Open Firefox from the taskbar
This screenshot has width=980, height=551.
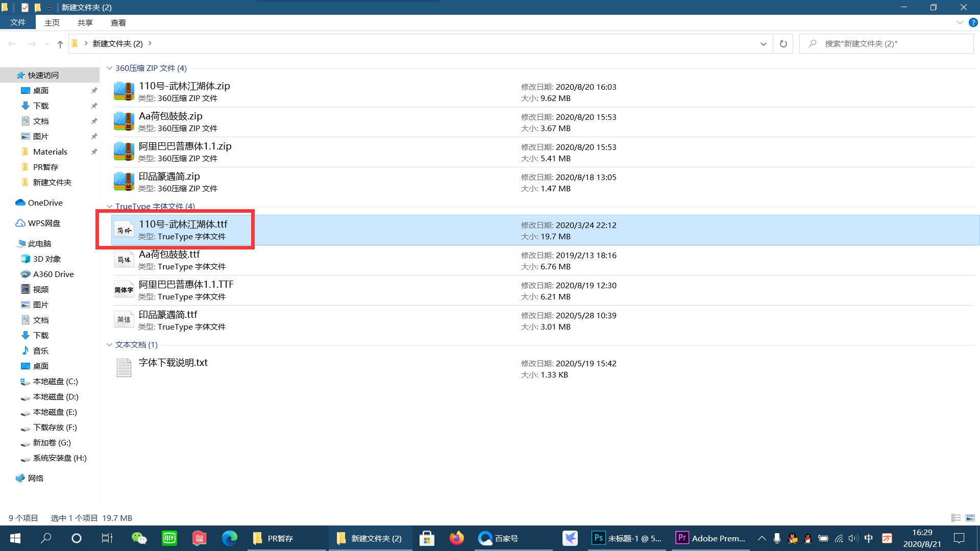pyautogui.click(x=456, y=538)
